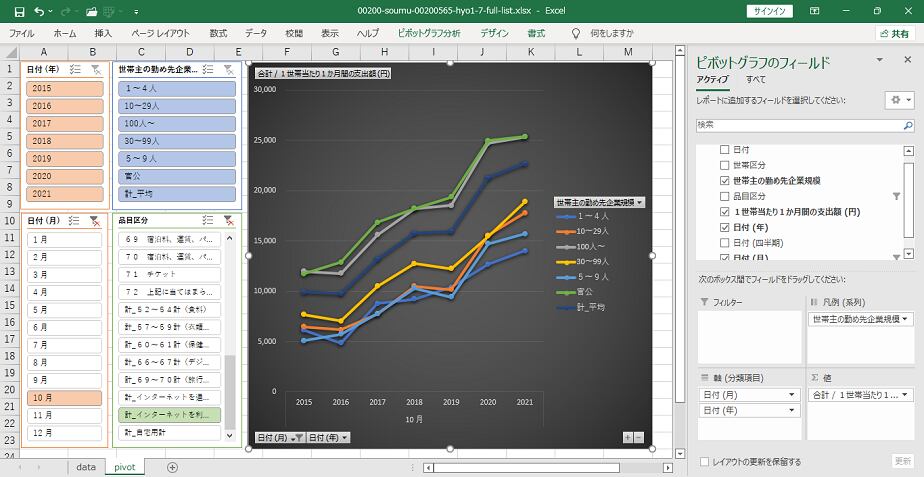Open the Customize Quick Access Toolbar arrow
The width and height of the screenshot is (924, 477).
pyautogui.click(x=136, y=11)
